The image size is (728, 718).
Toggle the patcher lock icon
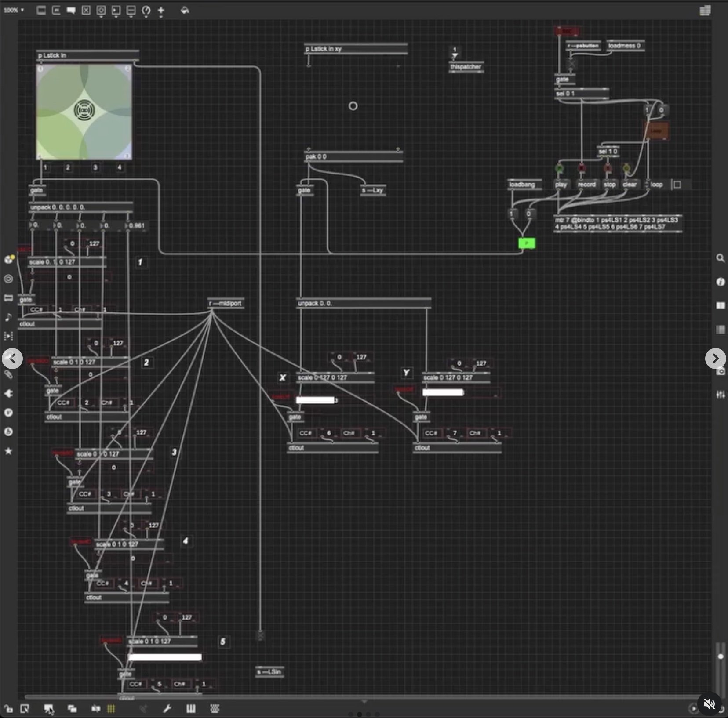pyautogui.click(x=8, y=708)
